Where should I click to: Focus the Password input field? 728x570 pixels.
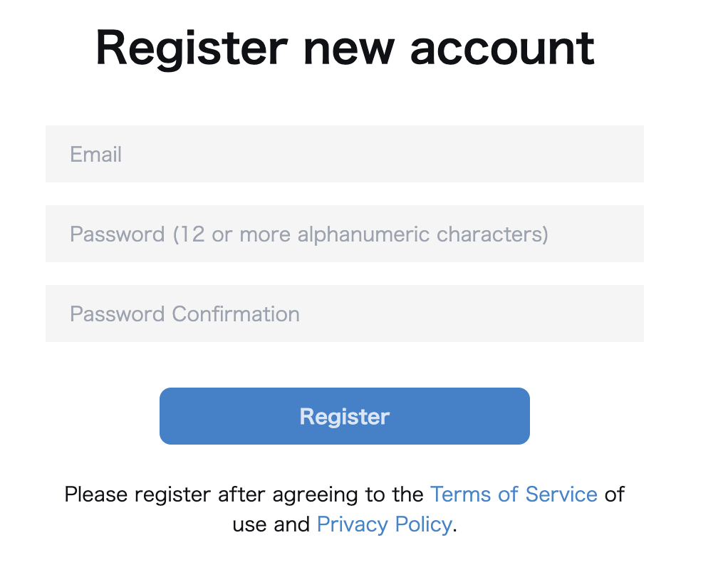point(345,234)
